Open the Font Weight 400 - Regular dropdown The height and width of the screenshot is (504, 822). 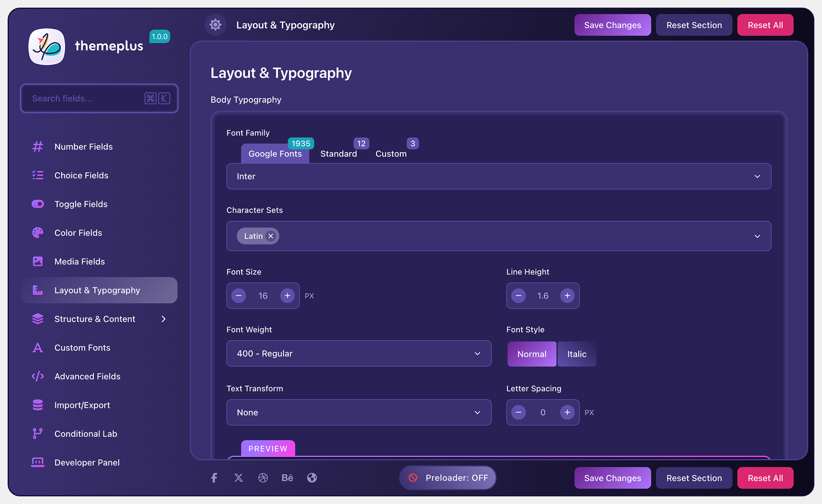359,353
